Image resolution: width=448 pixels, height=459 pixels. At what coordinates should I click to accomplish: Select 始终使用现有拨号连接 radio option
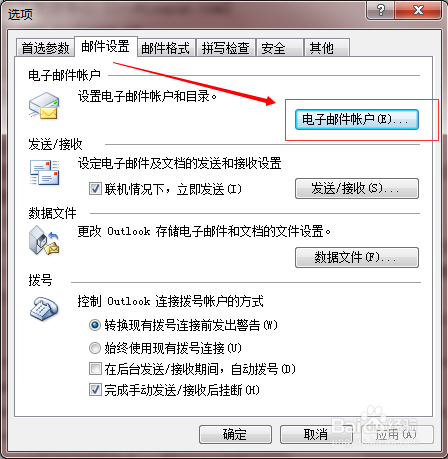pos(95,348)
